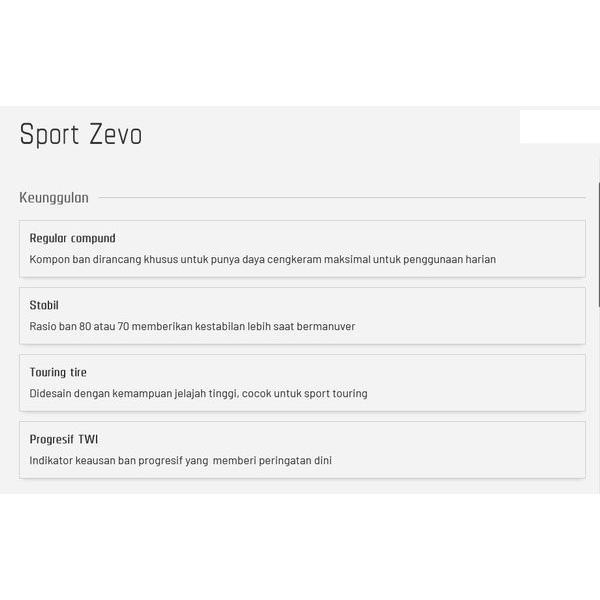Click the word bermanuver in Stabil card
Viewport: 600px width, 600px height.
point(327,326)
